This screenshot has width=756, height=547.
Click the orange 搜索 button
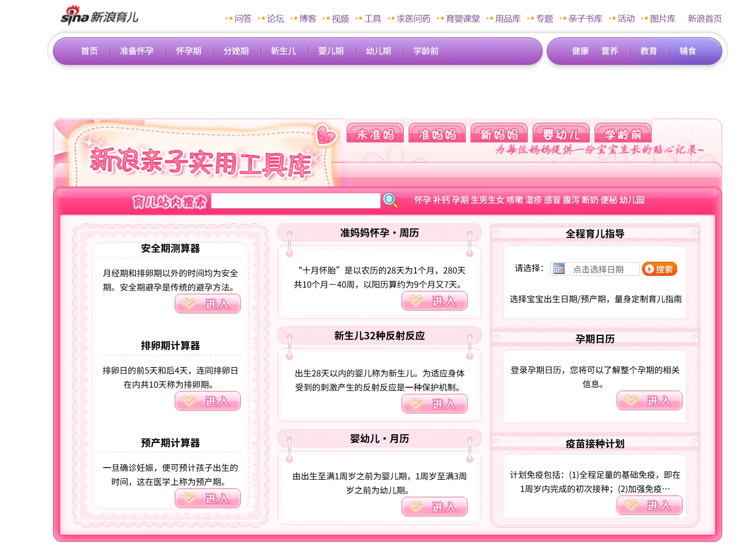(659, 269)
